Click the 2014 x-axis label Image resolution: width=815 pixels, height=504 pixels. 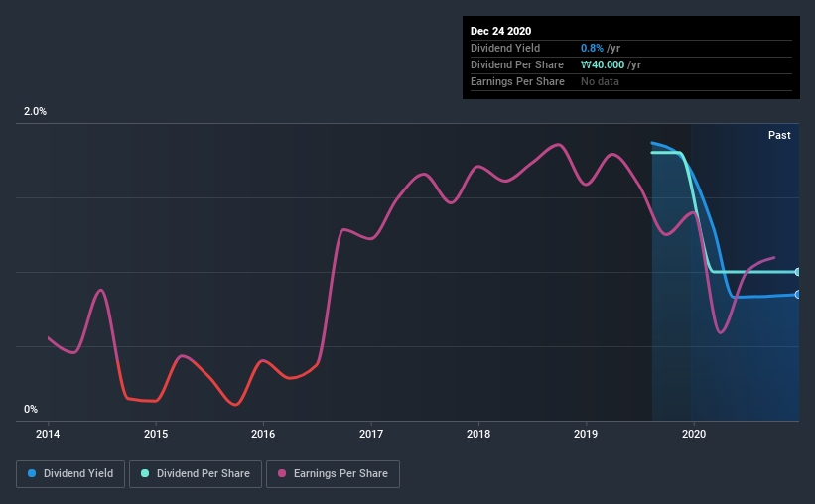[x=48, y=434]
